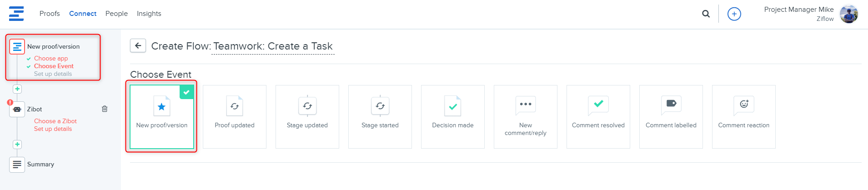Open the search magnifier icon

(706, 14)
